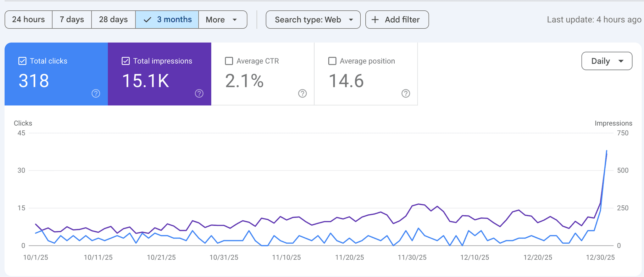The image size is (644, 277).
Task: Open the Search type: Web dropdown
Action: pyautogui.click(x=313, y=20)
